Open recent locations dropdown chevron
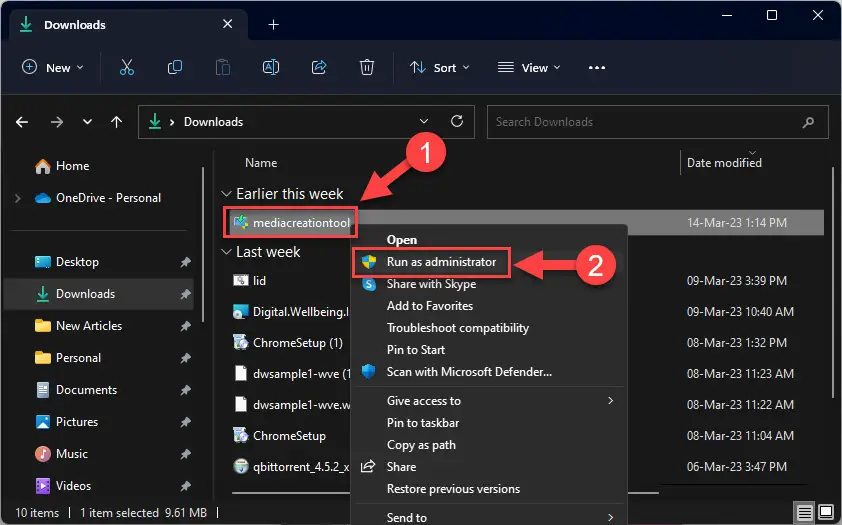The height and width of the screenshot is (525, 842). click(x=87, y=122)
